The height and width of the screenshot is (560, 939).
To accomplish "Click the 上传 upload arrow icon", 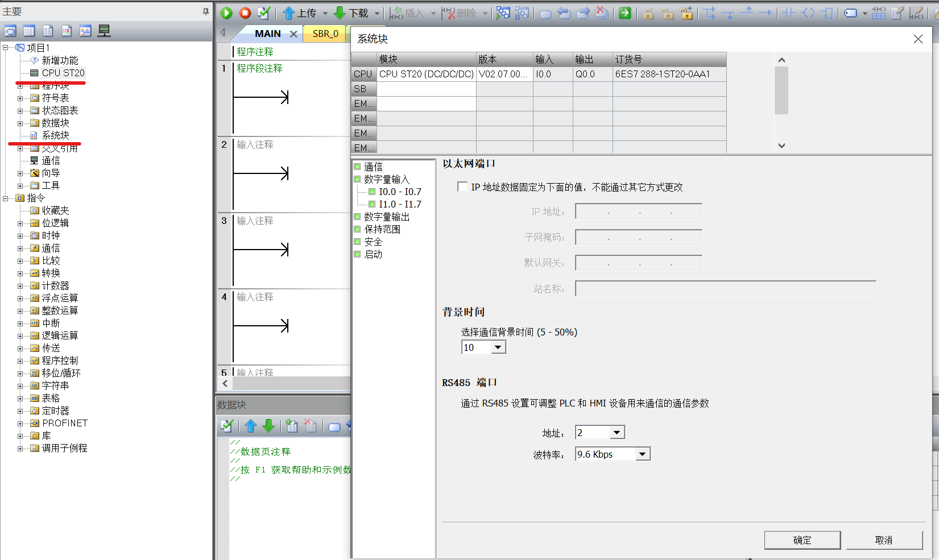I will click(x=289, y=13).
